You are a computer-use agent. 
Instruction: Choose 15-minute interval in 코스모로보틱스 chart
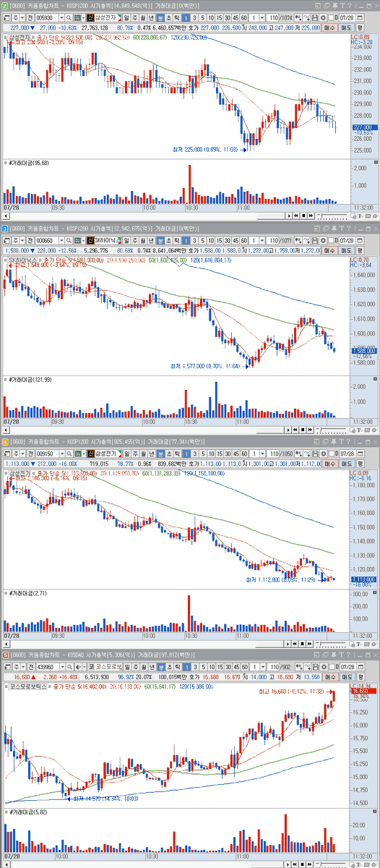point(219,667)
